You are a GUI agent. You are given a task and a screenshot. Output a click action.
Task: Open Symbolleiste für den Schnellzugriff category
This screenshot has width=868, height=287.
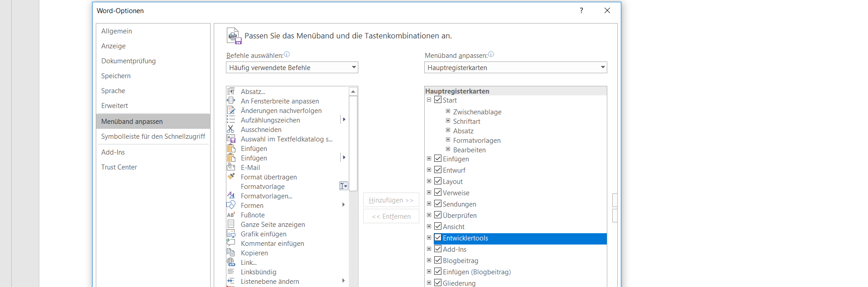tap(153, 136)
